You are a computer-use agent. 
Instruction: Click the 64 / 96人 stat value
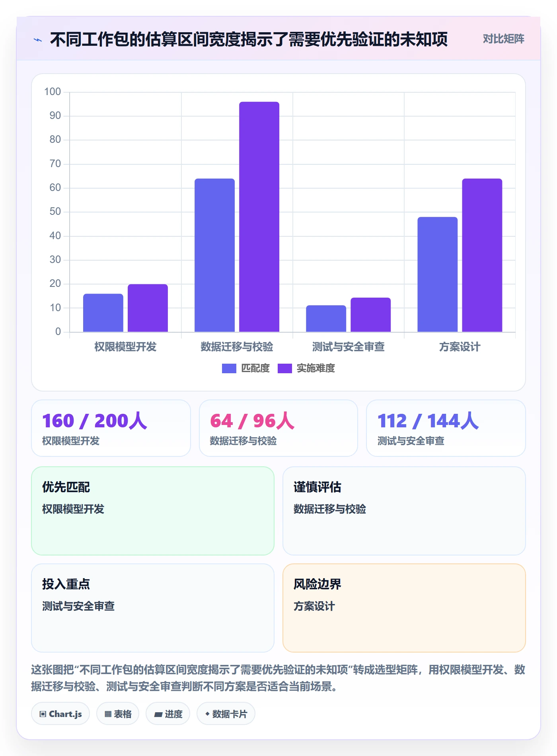coord(252,421)
